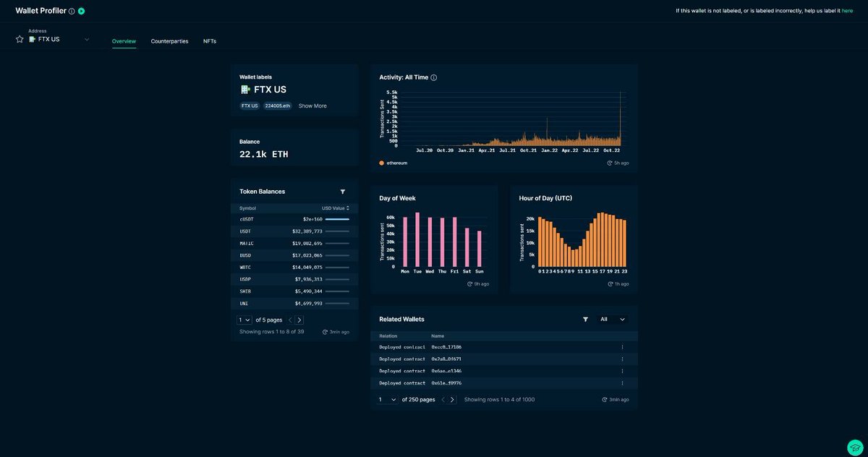Open the Counterparties tab
868x457 pixels.
(169, 41)
